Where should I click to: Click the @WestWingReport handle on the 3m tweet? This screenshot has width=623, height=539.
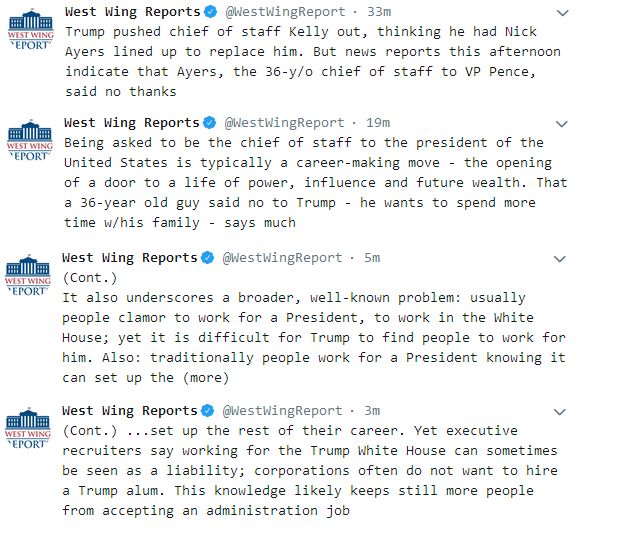282,411
